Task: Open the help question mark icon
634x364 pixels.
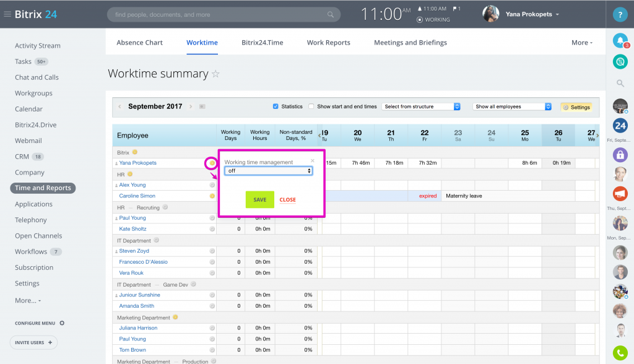Action: [620, 15]
